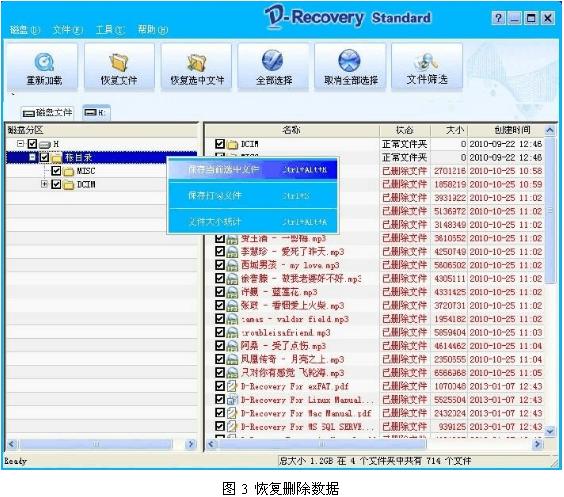Click the H: drive tab icon

90,113
